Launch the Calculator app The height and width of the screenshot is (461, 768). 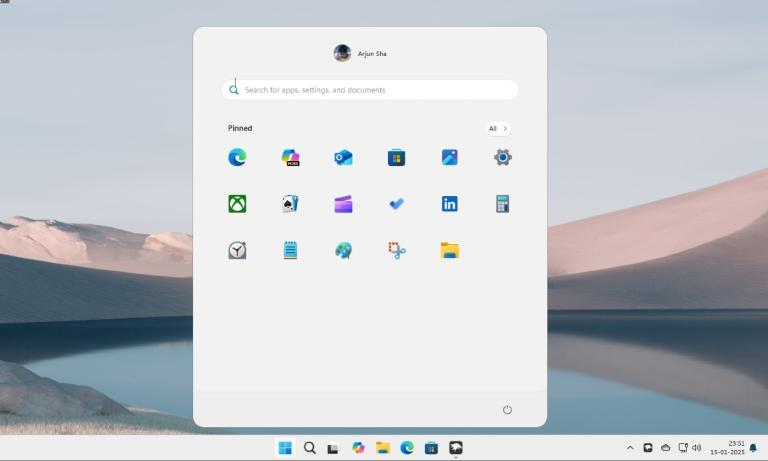pyautogui.click(x=503, y=204)
